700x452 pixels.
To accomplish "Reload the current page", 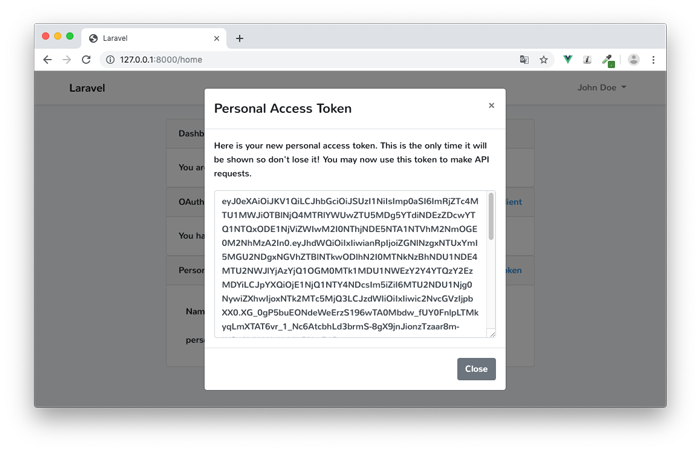I will [86, 59].
